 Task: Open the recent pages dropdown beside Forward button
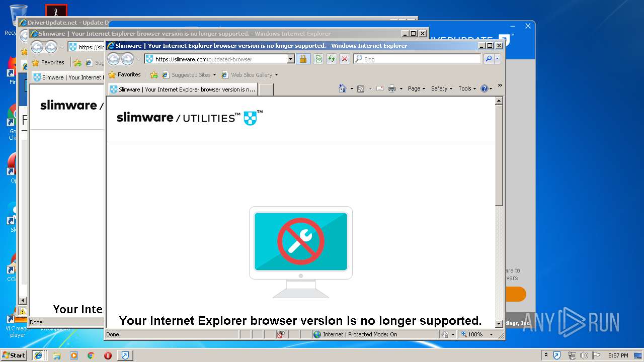139,59
